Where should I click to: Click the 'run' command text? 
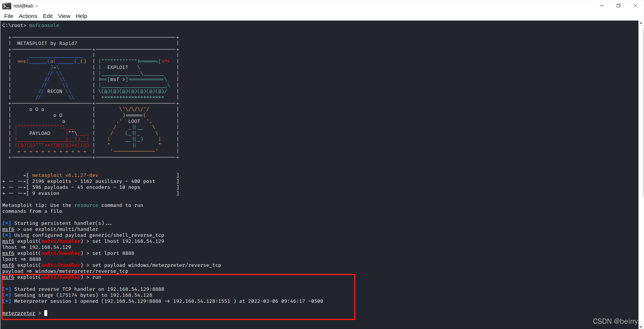click(x=97, y=277)
